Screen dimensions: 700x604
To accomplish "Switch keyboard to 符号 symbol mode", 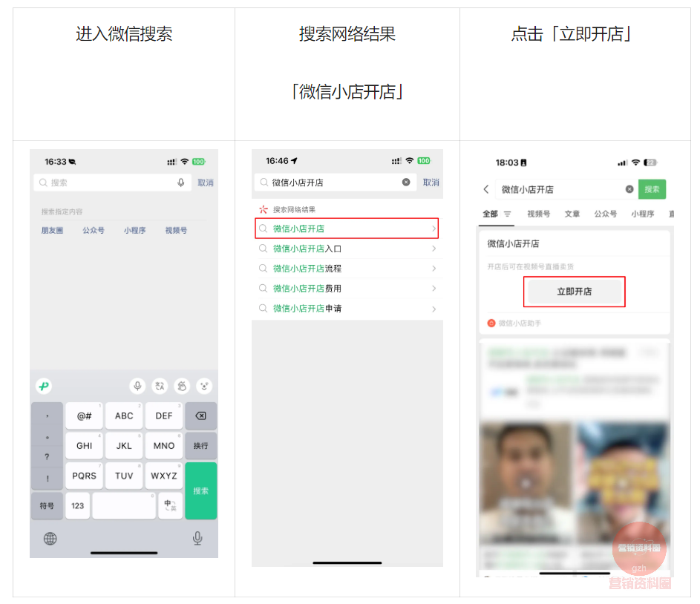I will point(47,505).
